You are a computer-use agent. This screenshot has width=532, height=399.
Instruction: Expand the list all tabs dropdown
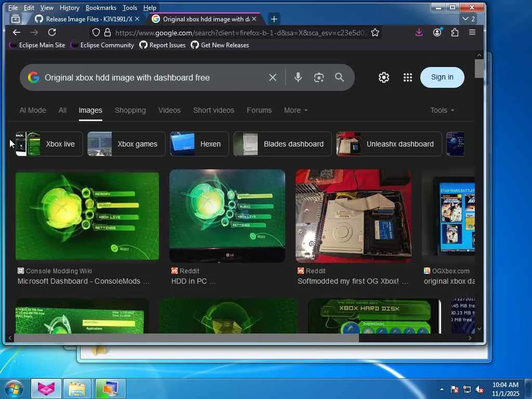tap(469, 19)
